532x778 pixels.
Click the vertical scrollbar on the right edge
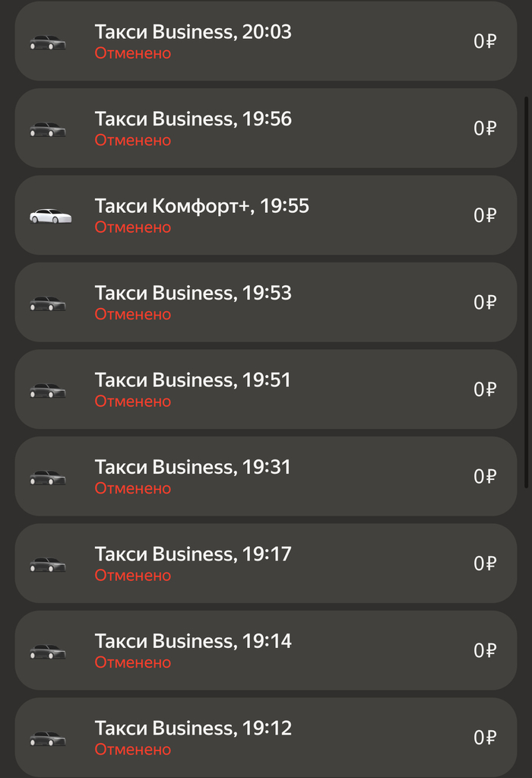[x=527, y=293]
